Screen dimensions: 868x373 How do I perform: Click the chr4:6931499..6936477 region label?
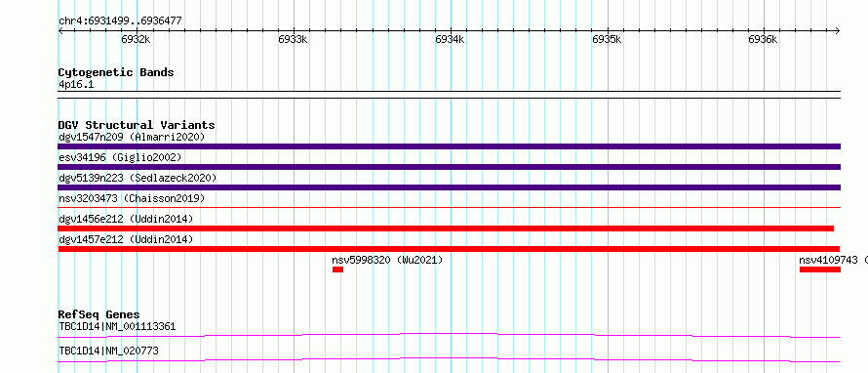click(120, 21)
